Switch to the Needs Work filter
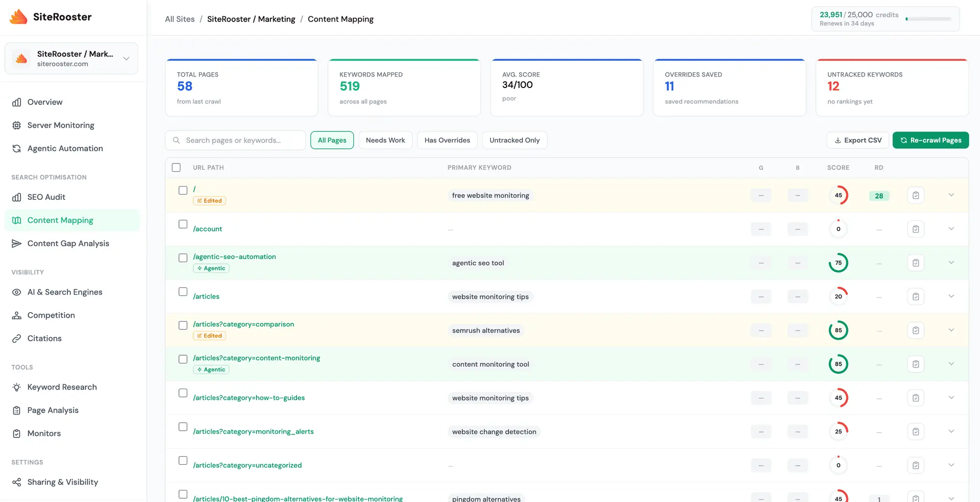 [x=385, y=140]
